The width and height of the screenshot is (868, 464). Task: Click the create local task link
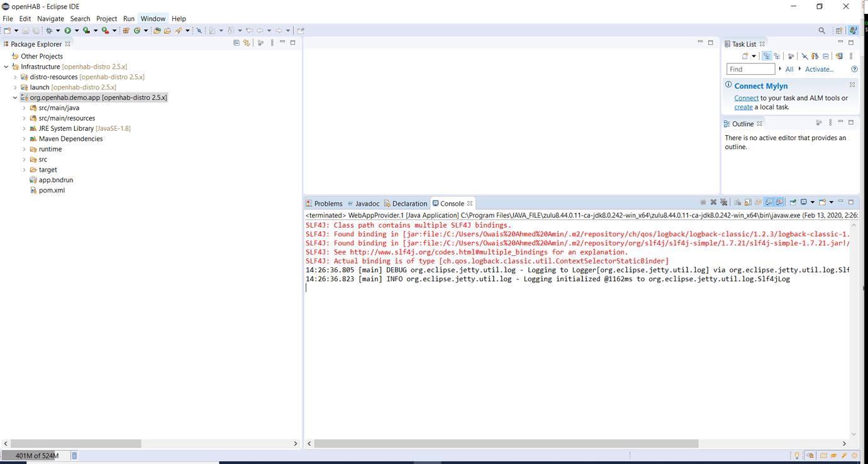743,107
